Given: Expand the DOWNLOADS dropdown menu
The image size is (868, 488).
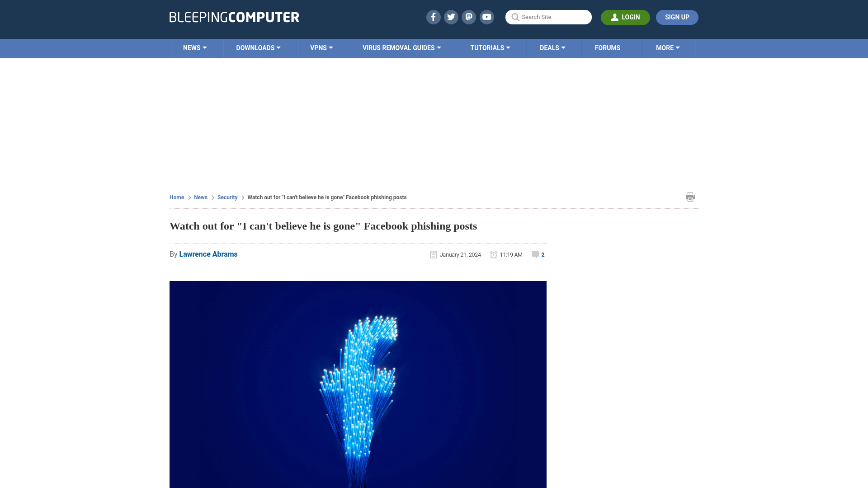Looking at the screenshot, I should click(x=258, y=48).
